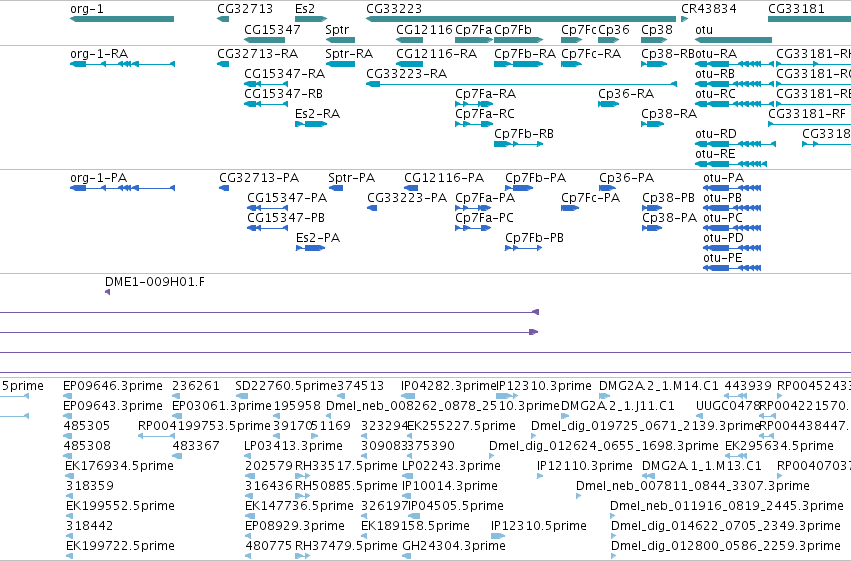Select the org-1 gene feature
The image size is (851, 561).
pos(122,19)
